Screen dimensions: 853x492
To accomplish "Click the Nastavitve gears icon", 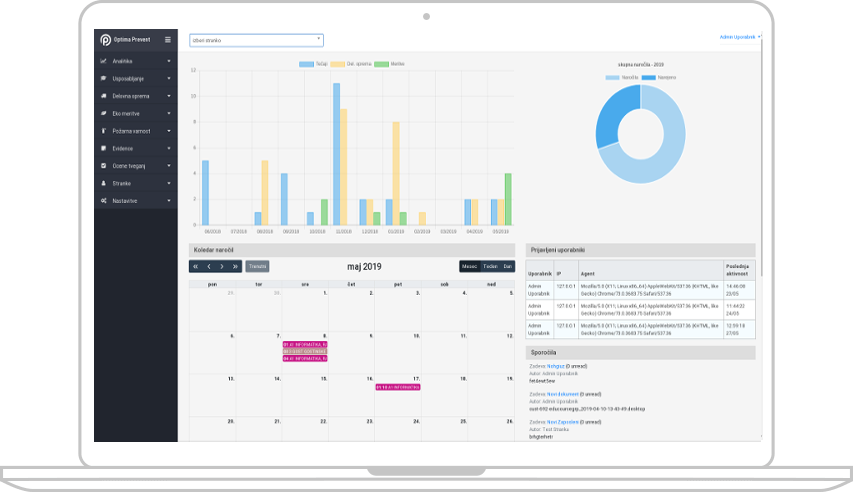I will click(103, 200).
